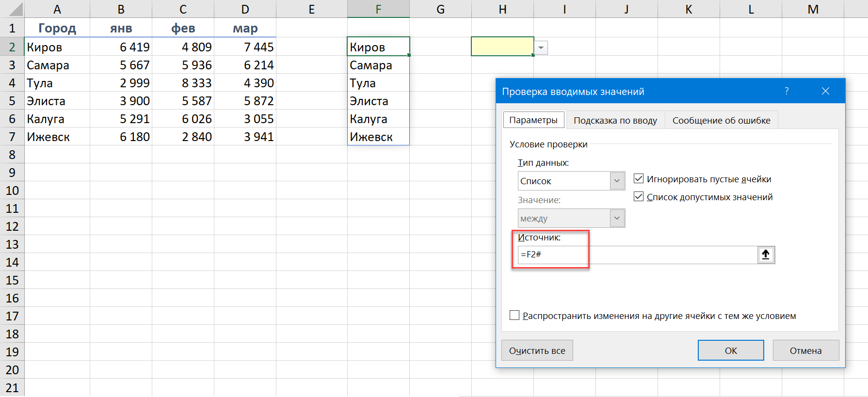Viewport: 868px width, 397px height.
Task: Close the Проверка вводимых значений dialog
Action: pyautogui.click(x=826, y=91)
